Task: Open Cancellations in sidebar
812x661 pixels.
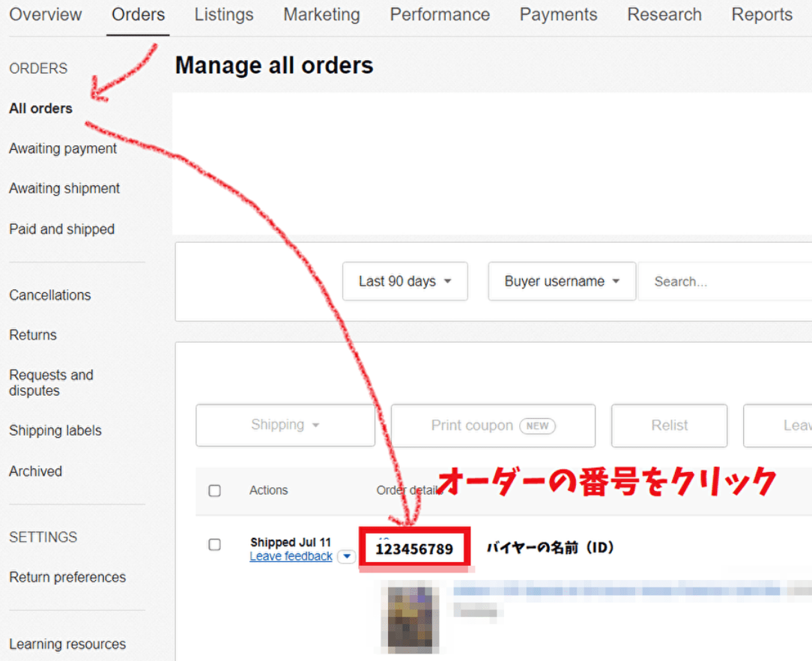Action: tap(50, 295)
